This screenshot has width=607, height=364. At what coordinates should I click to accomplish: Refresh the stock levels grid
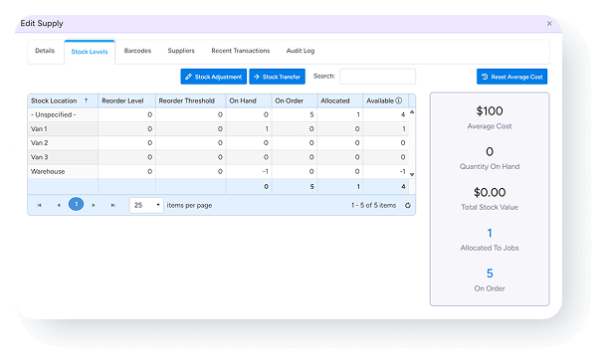coord(408,206)
